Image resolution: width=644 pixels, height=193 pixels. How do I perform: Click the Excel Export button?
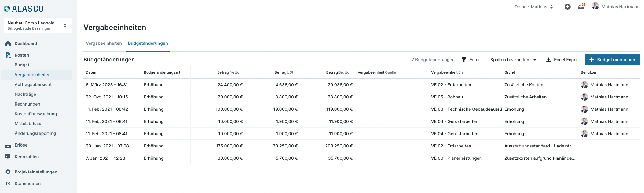point(563,60)
